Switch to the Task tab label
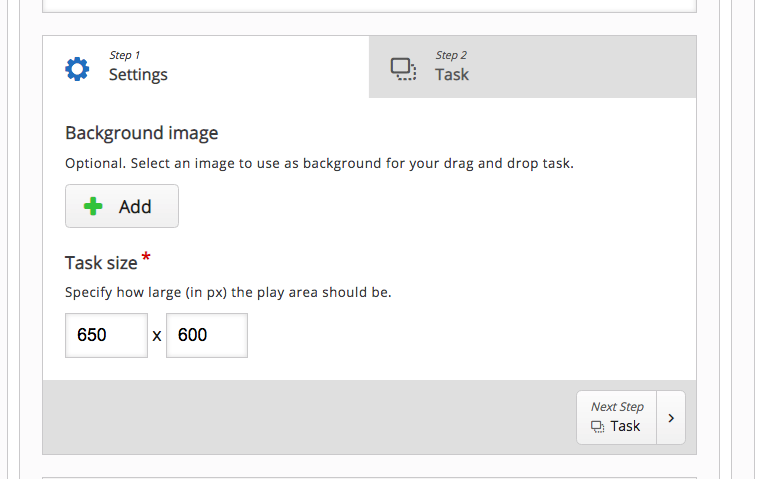This screenshot has width=760, height=479. [x=452, y=75]
